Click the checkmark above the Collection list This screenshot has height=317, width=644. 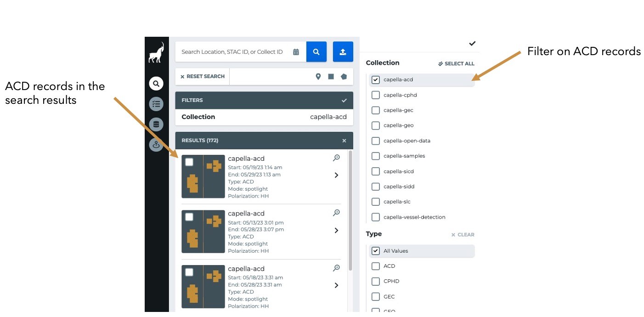(472, 44)
